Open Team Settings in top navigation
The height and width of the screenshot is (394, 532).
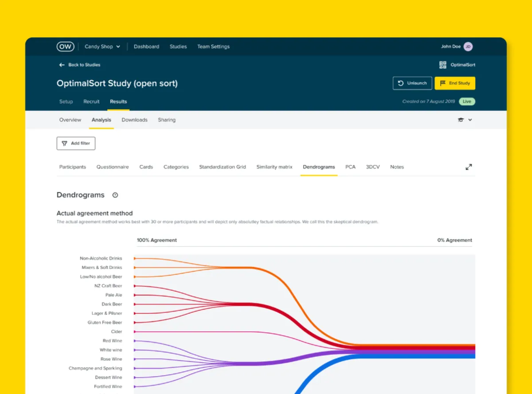213,47
